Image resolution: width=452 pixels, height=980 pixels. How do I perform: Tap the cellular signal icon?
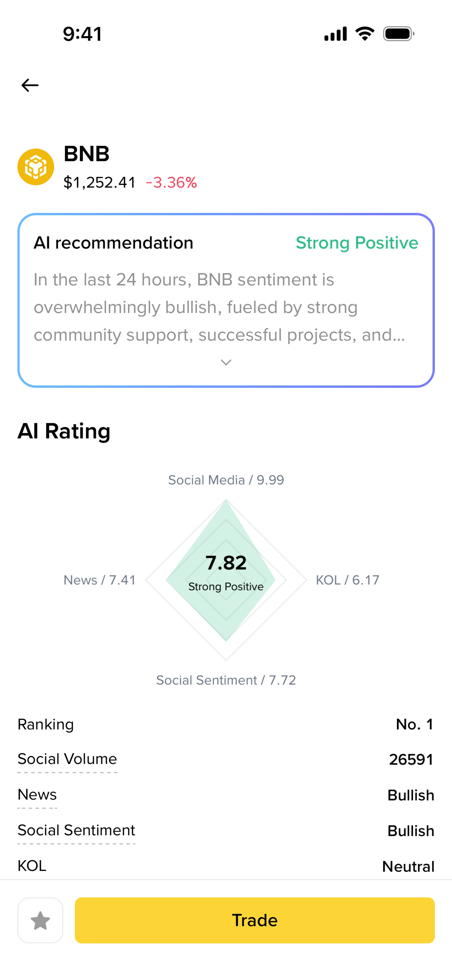(335, 34)
